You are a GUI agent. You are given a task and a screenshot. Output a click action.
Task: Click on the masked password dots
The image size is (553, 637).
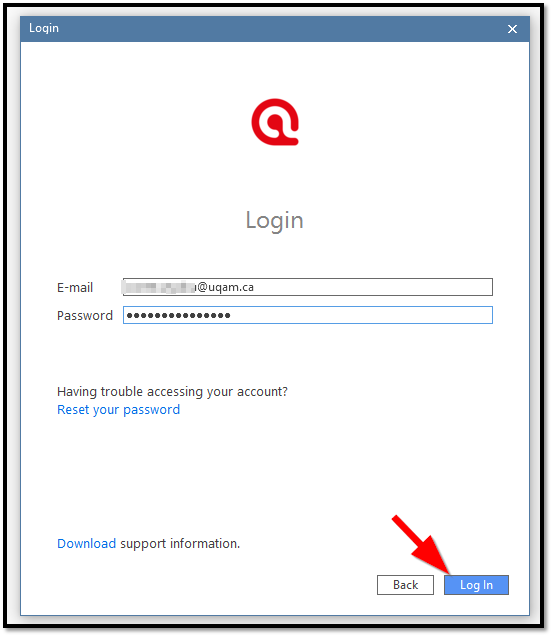click(178, 316)
